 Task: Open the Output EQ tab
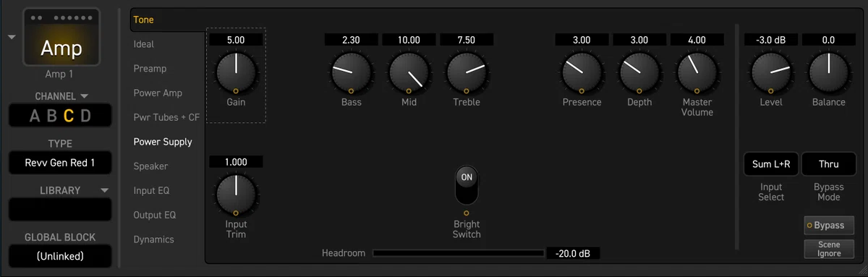(155, 215)
